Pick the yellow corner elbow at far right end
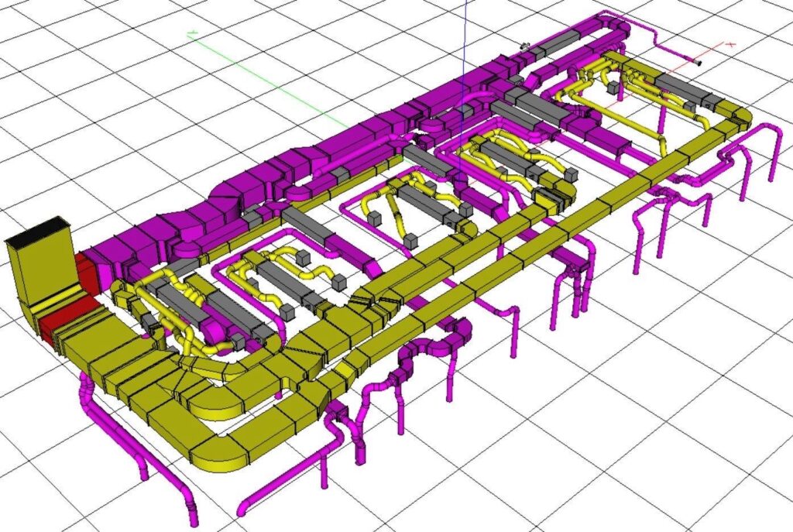 coord(736,116)
